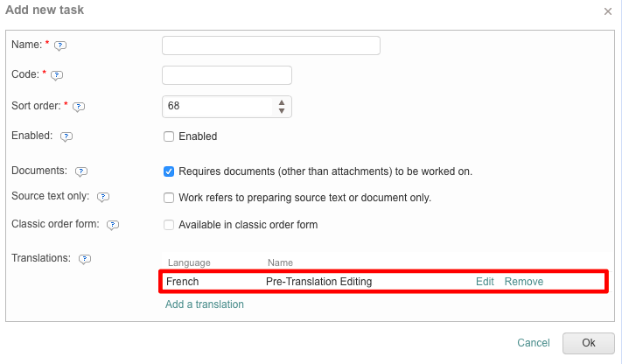Enable Work refers to source text checkbox
Viewport: 622px width, 364px height.
(x=170, y=198)
